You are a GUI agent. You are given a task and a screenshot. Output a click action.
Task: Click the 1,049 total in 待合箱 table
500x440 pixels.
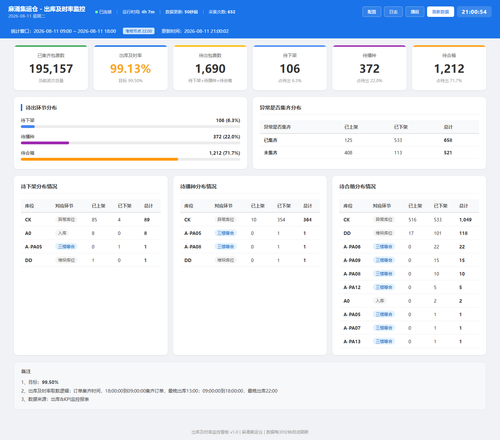coord(465,220)
